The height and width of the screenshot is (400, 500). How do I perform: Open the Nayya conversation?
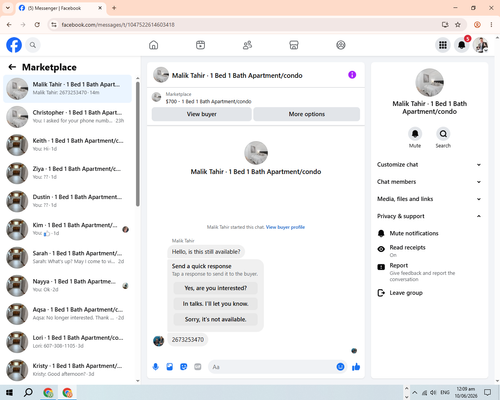(67, 286)
